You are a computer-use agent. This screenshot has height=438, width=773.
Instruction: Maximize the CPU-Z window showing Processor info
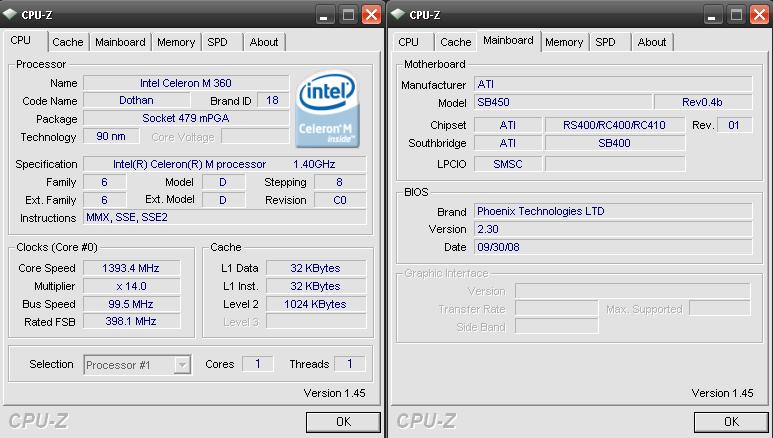tap(349, 14)
